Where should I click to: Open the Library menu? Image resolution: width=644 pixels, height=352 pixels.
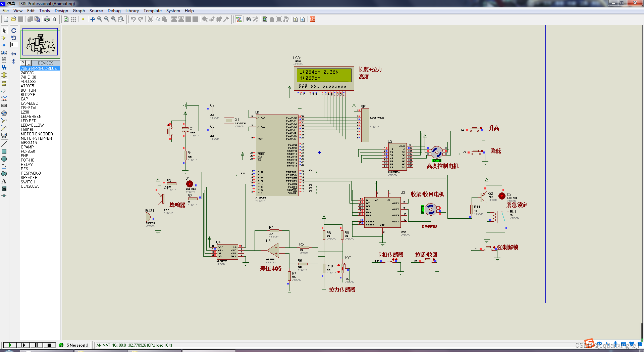pyautogui.click(x=132, y=10)
